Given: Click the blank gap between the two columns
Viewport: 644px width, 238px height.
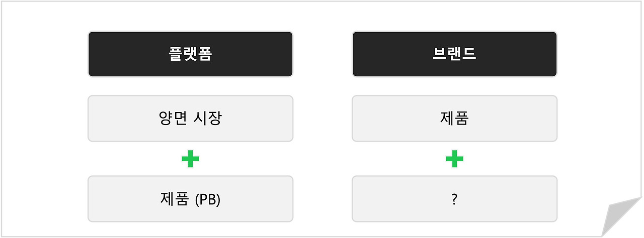Looking at the screenshot, I should (x=323, y=126).
